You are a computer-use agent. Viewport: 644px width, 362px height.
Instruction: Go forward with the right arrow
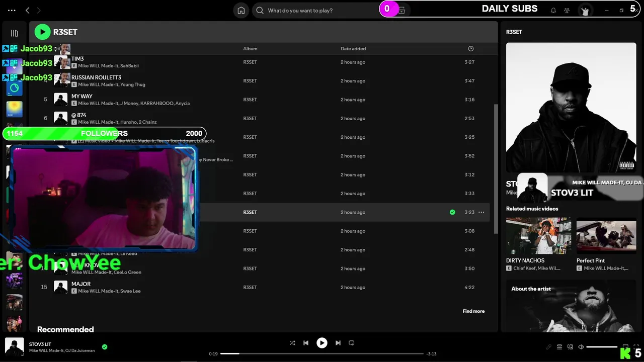pos(39,10)
